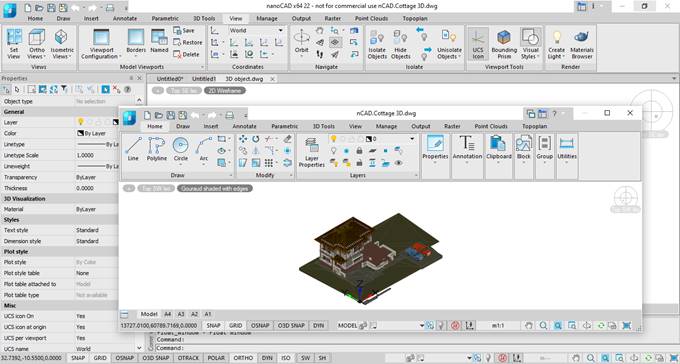
Task: Expand the Modify panel in floating window
Action: [x=291, y=176]
